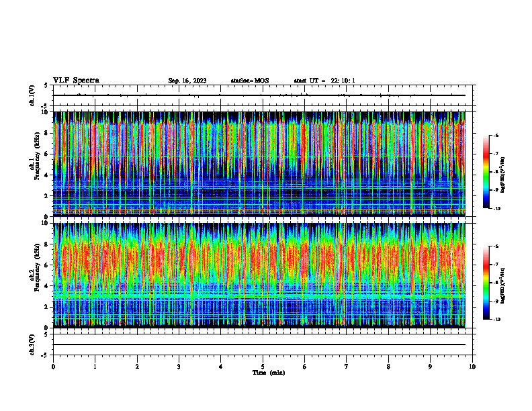The height and width of the screenshot is (411, 532).
Task: Select the ch.1 colorbar log(PSD) units label
Action: click(x=503, y=175)
